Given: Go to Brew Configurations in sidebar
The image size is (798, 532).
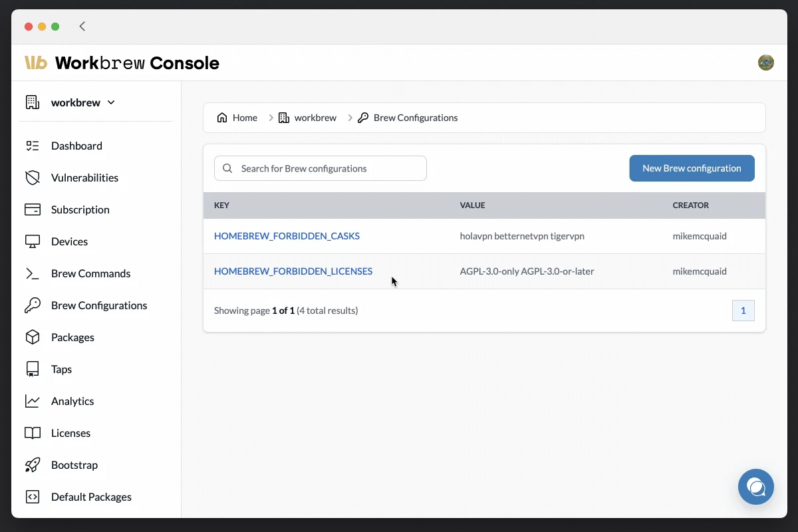Looking at the screenshot, I should pos(99,305).
